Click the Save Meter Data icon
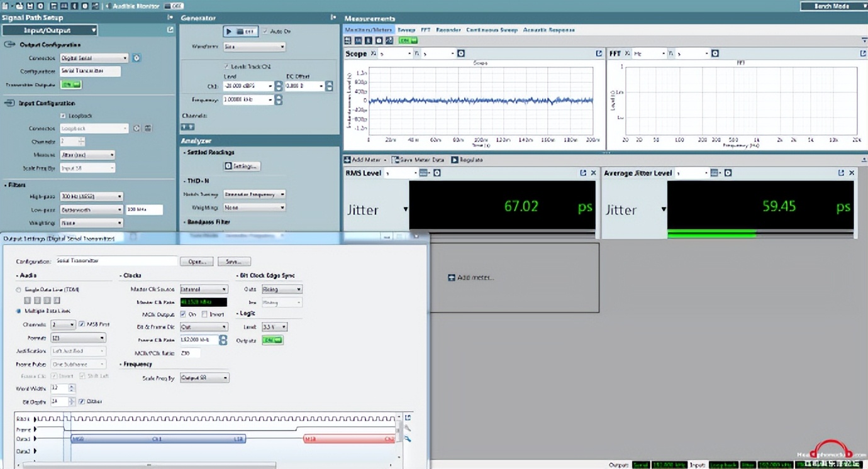This screenshot has width=868, height=469. [396, 160]
